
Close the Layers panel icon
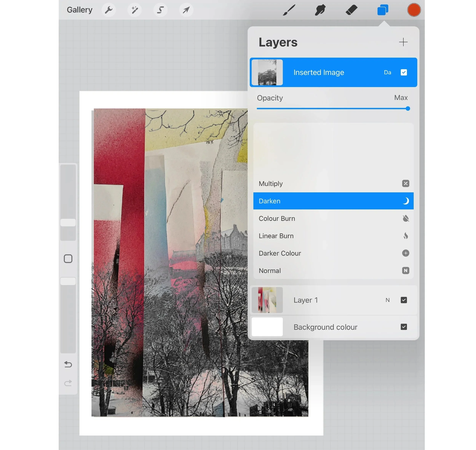click(x=383, y=10)
